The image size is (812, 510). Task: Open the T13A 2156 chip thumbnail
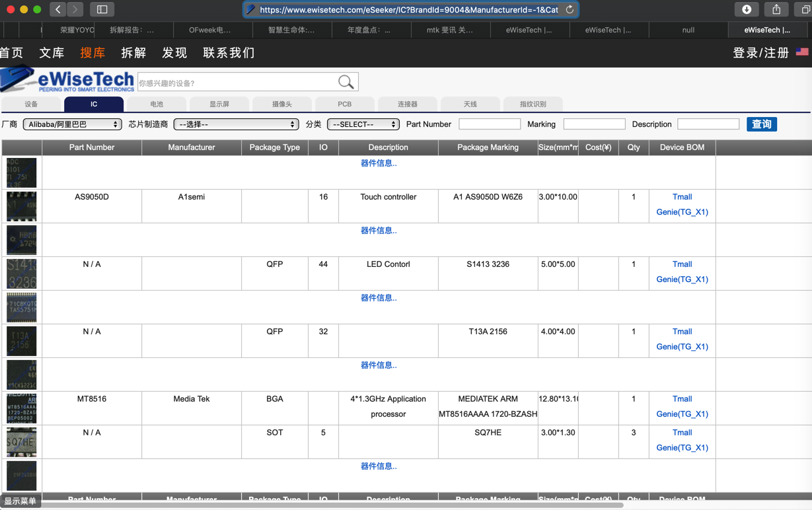point(22,341)
